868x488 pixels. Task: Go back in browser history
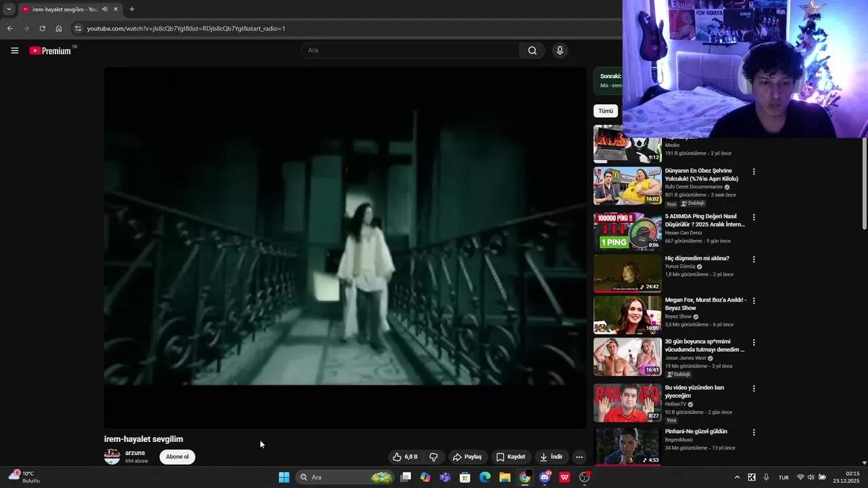click(x=9, y=28)
